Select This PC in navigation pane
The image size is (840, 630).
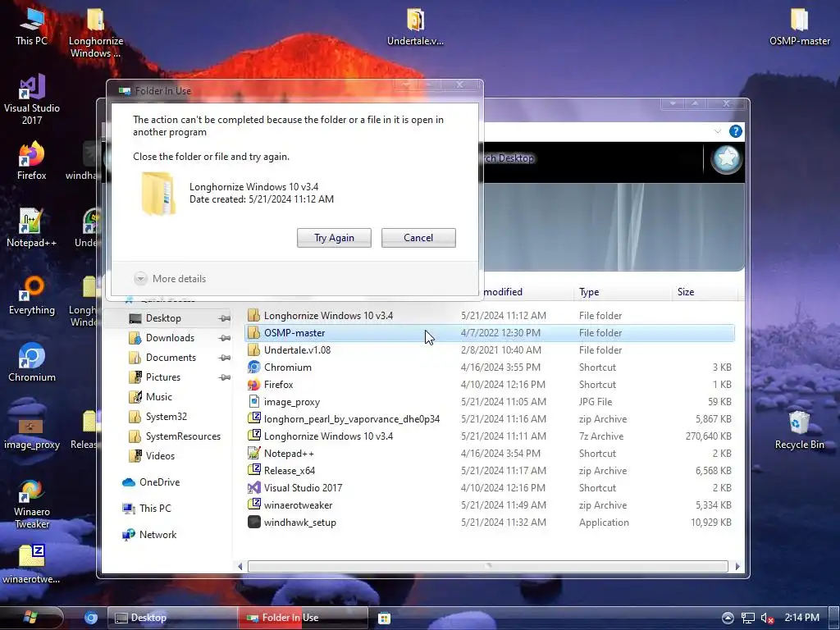pyautogui.click(x=147, y=509)
